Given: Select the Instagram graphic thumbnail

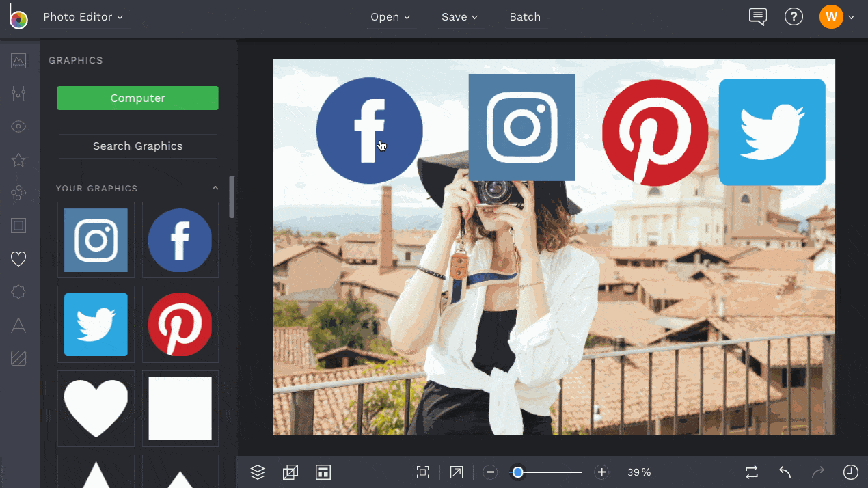Looking at the screenshot, I should (96, 240).
